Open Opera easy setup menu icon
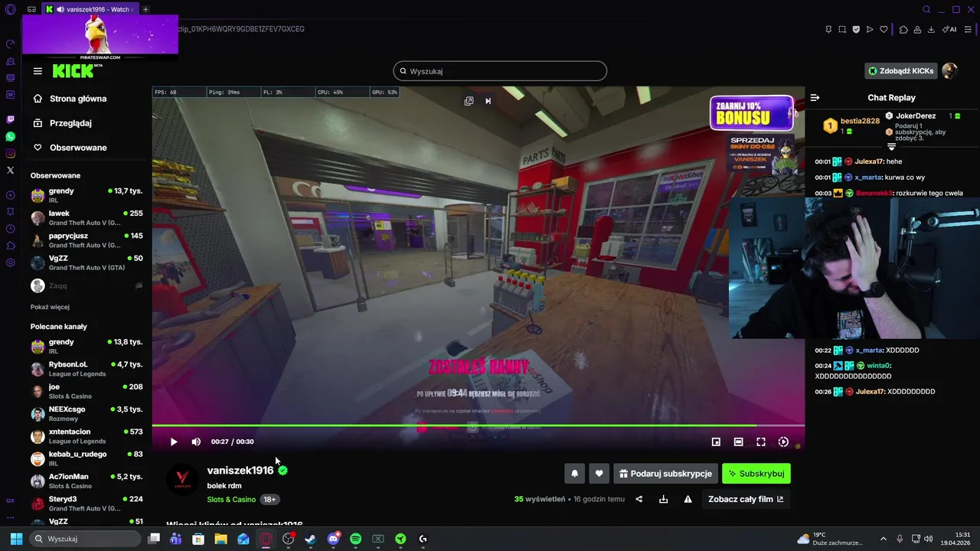980x551 pixels. 969,29
